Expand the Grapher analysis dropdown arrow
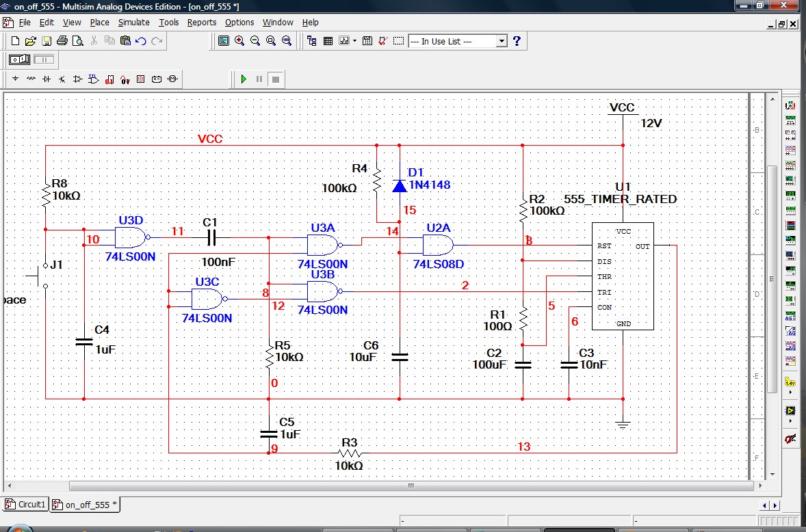Screen dimensions: 806x532 pos(354,41)
